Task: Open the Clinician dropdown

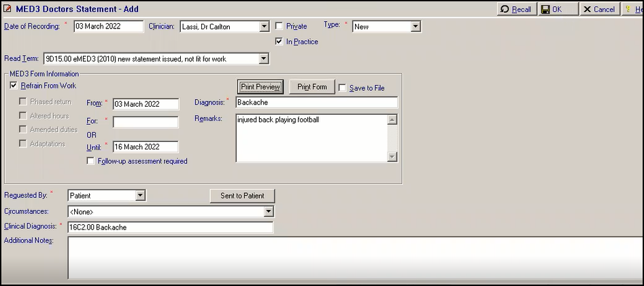Action: (x=265, y=26)
